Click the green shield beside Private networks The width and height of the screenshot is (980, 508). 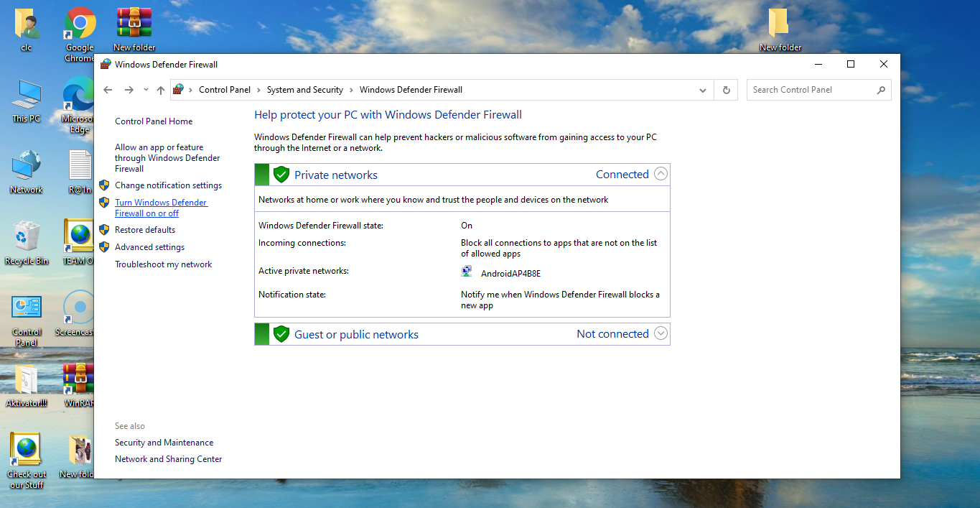tap(281, 174)
